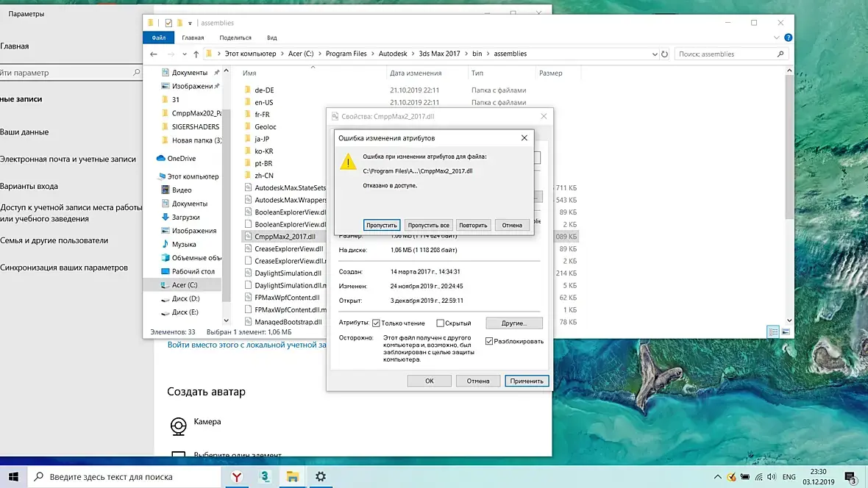Click the Другие... attributes button
Viewport: 868px width, 488px height.
click(514, 323)
